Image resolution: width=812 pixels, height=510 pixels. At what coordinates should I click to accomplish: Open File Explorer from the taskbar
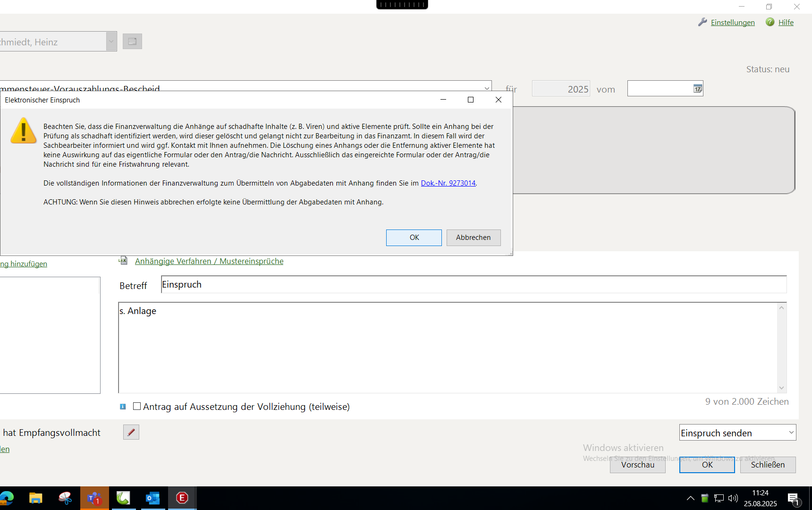tap(35, 498)
